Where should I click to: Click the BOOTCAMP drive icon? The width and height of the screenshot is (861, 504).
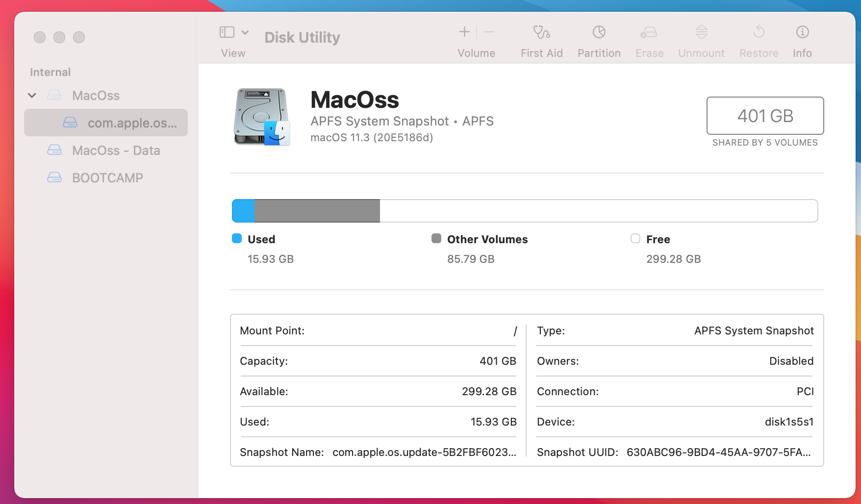pos(54,177)
